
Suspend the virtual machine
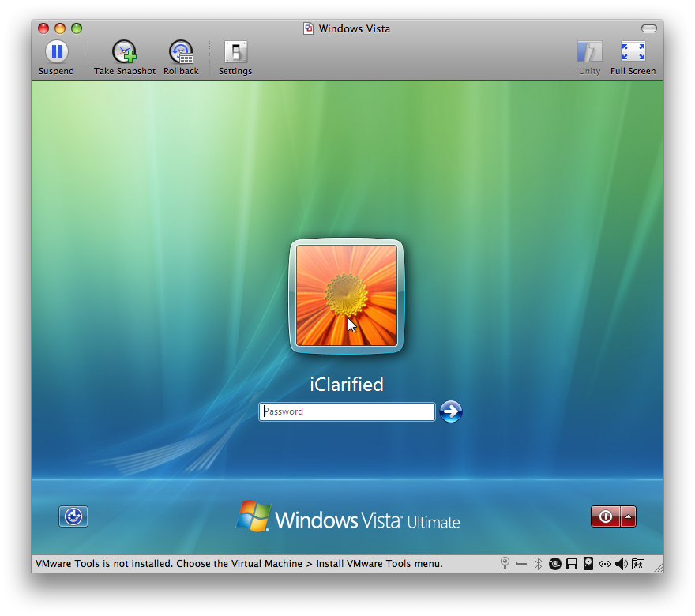56,58
